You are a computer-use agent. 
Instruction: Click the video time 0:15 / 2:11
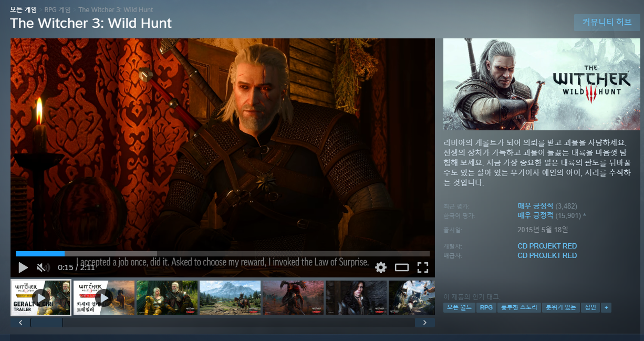tap(76, 267)
